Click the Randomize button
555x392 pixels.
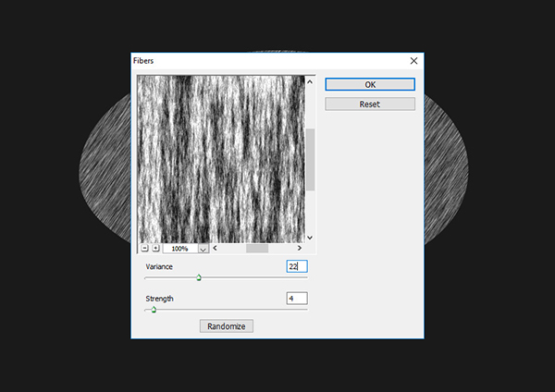(x=227, y=326)
